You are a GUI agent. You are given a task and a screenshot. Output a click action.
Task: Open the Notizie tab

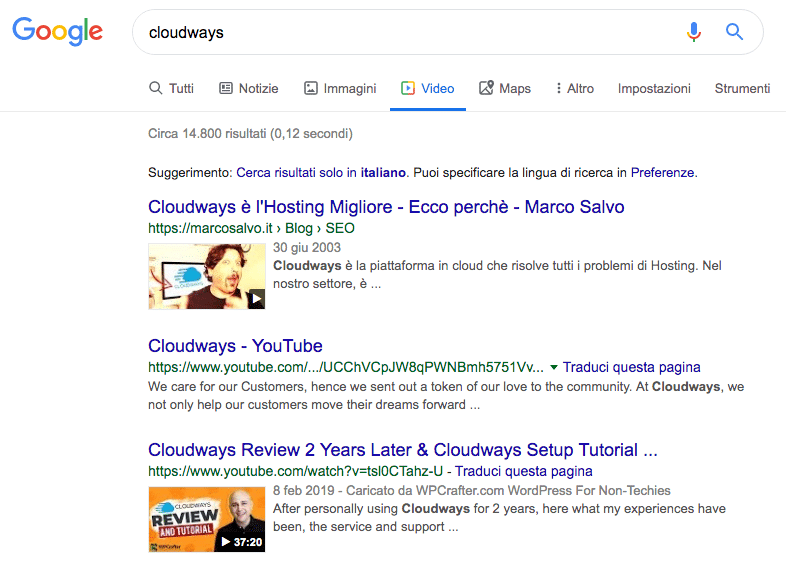click(x=249, y=88)
